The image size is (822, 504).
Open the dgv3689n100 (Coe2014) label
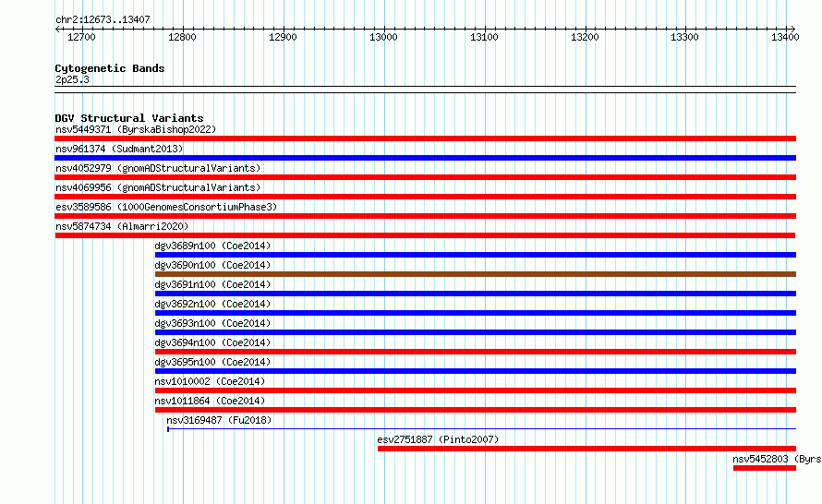point(212,246)
